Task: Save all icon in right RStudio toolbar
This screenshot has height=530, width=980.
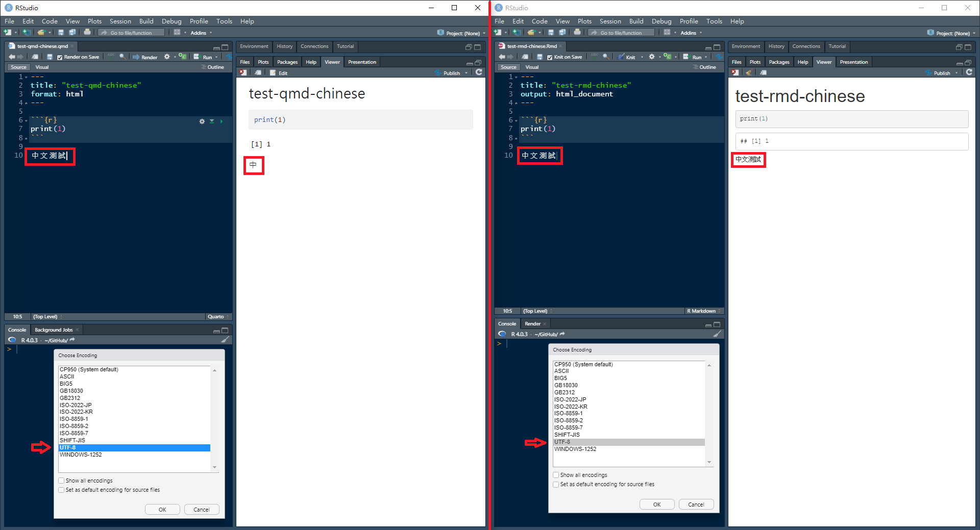Action: coord(562,32)
